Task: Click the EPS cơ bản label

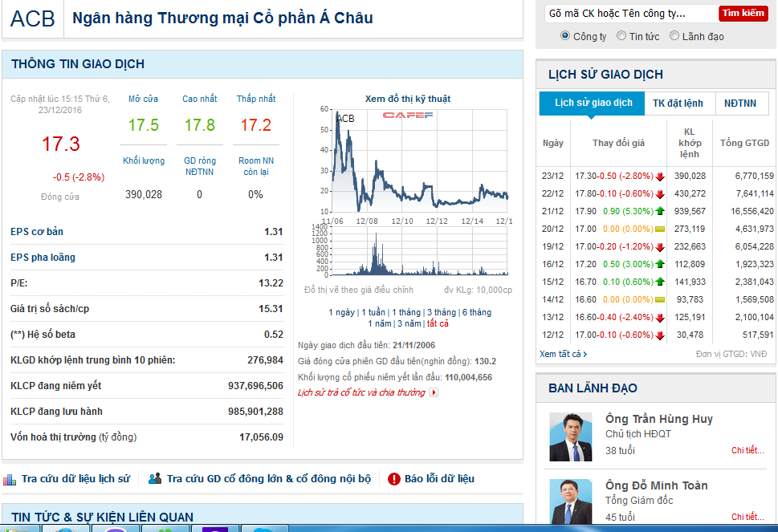Action: (x=37, y=232)
